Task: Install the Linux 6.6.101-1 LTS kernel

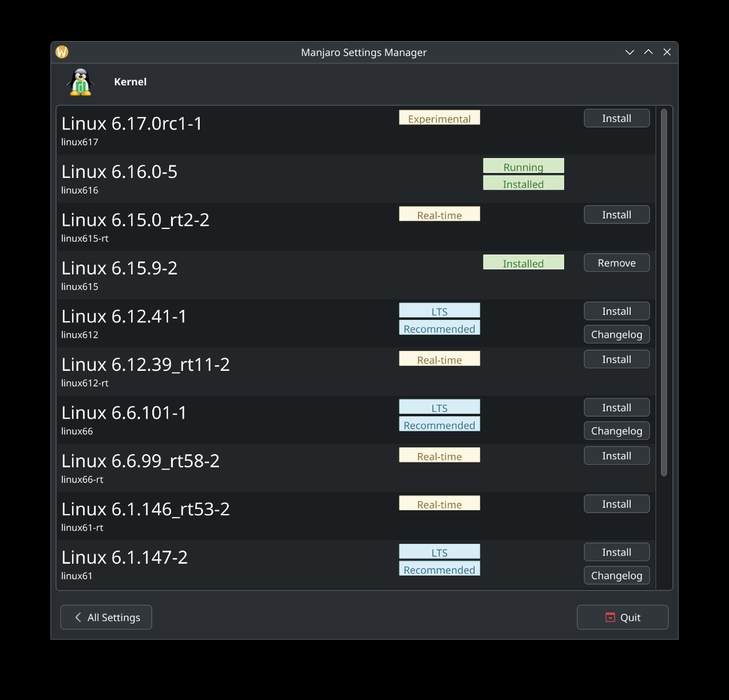Action: pyautogui.click(x=616, y=408)
